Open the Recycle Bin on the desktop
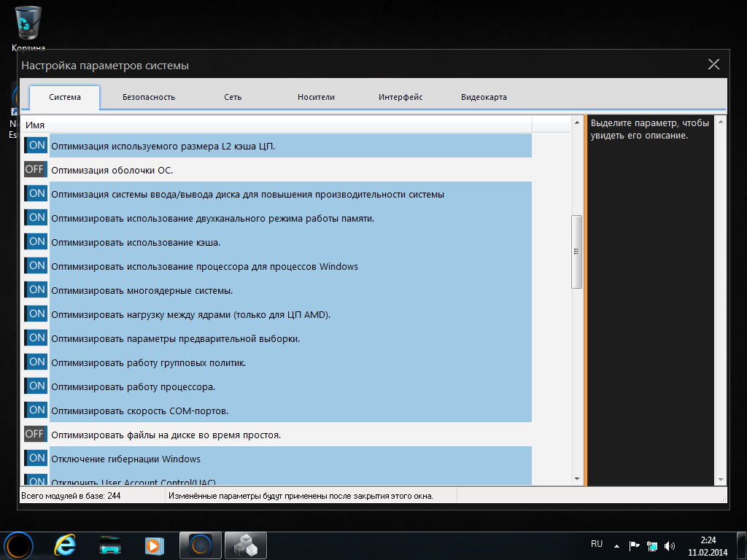Screen dimensions: 747x560 click(28, 23)
